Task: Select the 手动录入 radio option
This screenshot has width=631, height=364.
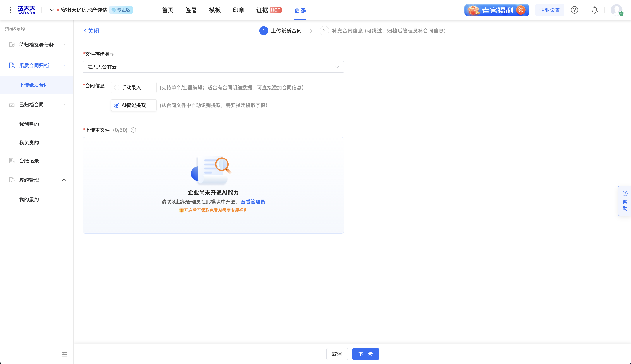Action: tap(117, 87)
